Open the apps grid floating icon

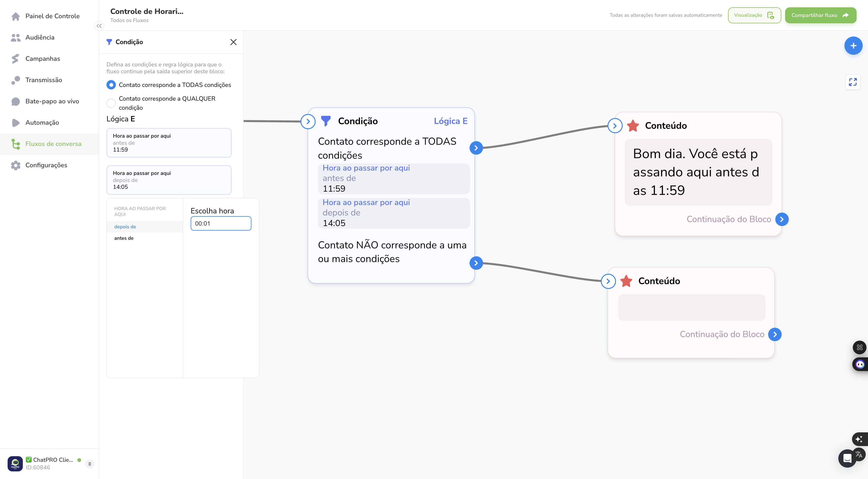pyautogui.click(x=860, y=347)
